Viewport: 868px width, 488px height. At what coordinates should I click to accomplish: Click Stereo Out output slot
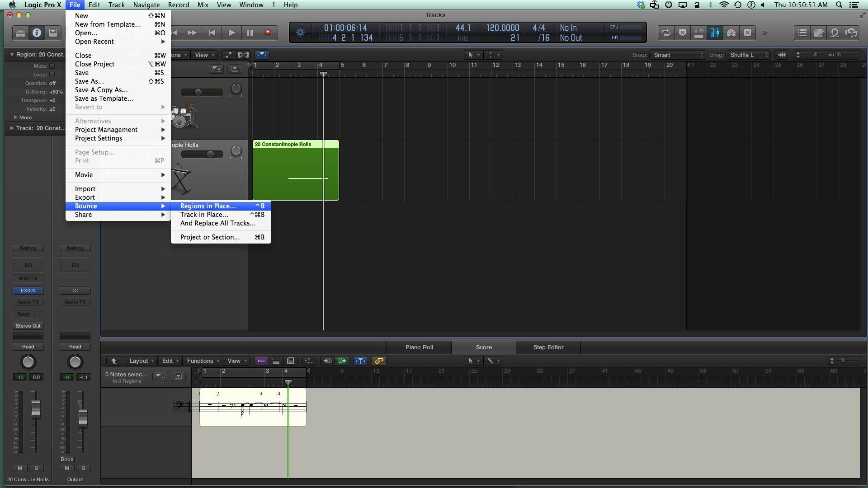[28, 326]
